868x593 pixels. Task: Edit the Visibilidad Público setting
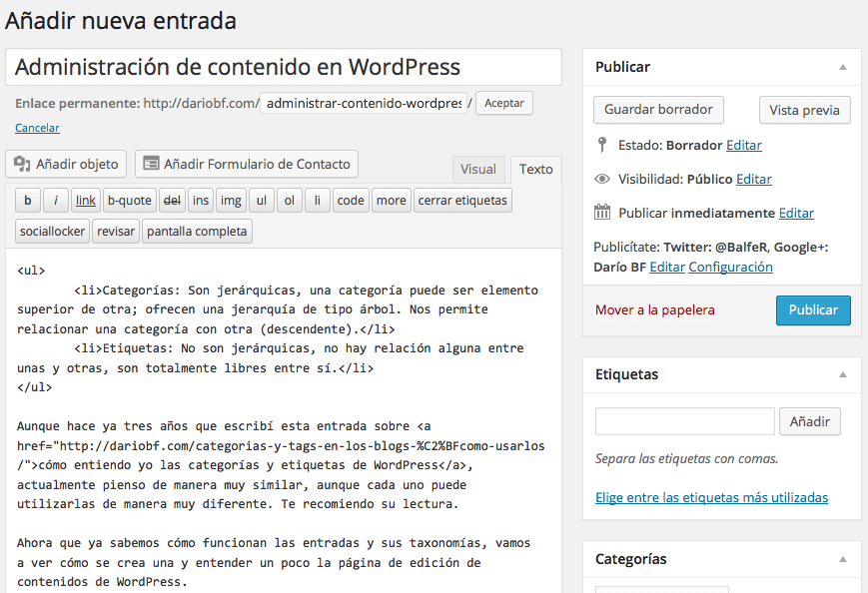click(x=753, y=180)
